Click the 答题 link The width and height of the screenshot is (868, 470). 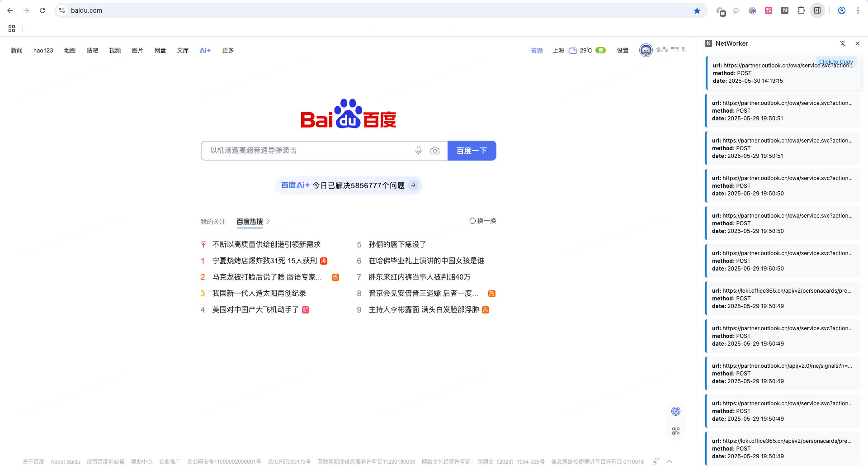(x=537, y=50)
